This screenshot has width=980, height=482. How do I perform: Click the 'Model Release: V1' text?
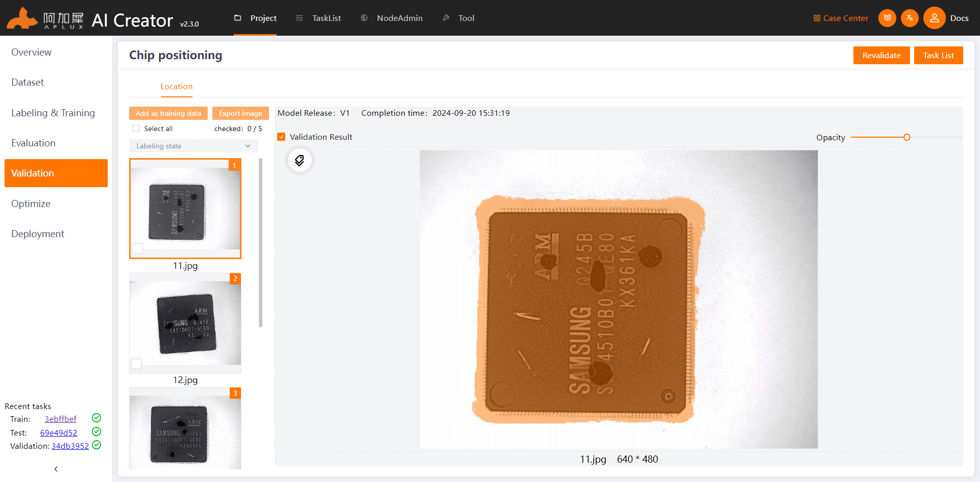pos(313,113)
